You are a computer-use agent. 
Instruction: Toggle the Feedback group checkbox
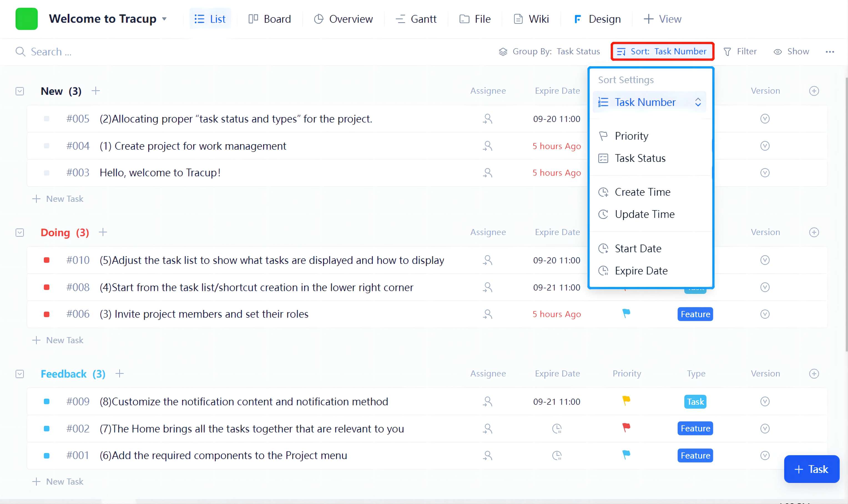point(19,374)
